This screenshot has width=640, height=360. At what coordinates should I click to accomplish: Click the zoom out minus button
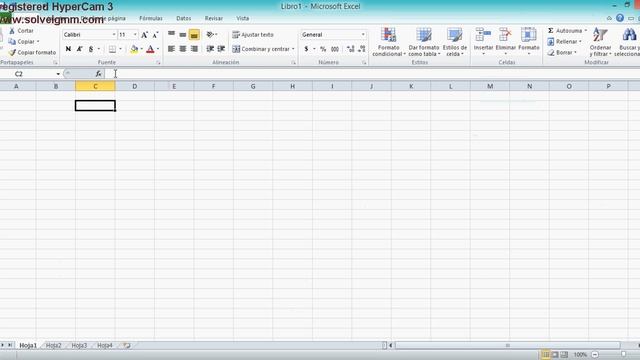595,355
